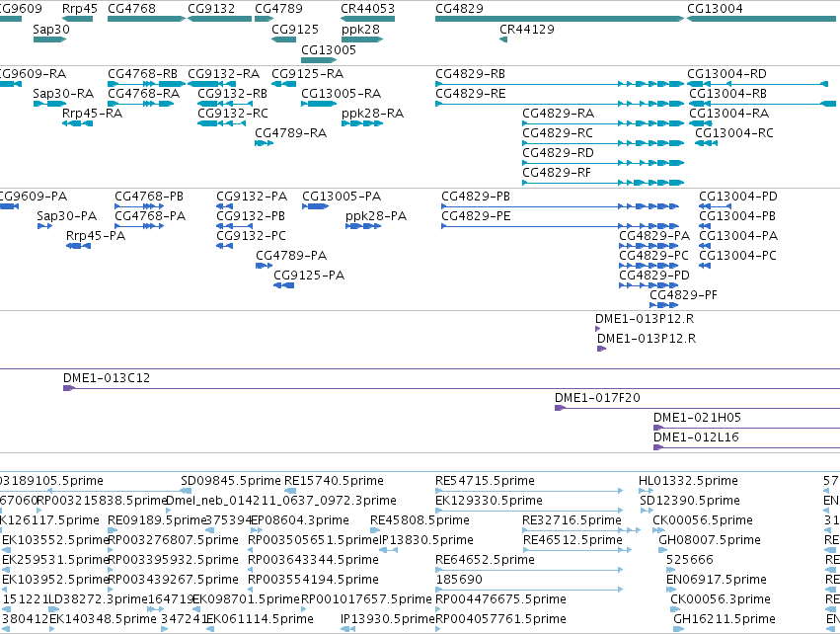This screenshot has width=840, height=634.
Task: Click the CG4829-RB transcript label
Action: click(471, 73)
